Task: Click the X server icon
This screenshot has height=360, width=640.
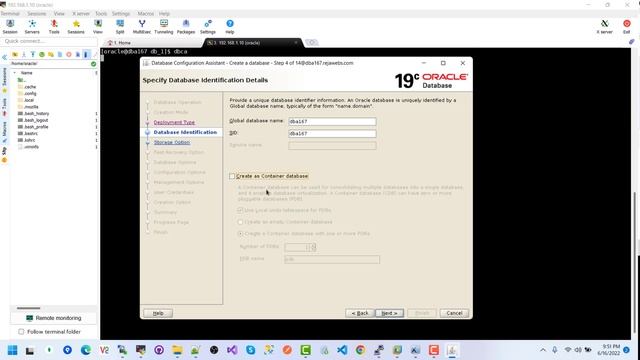Action: tap(604, 27)
